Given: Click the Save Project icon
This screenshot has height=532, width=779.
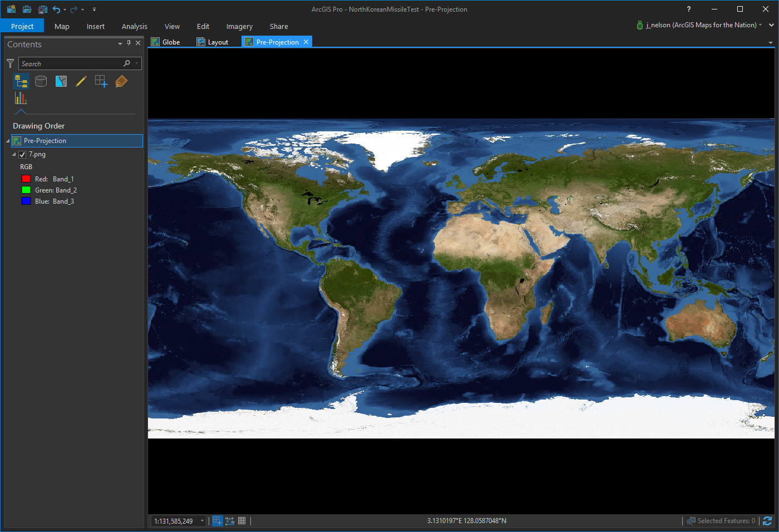Looking at the screenshot, I should [x=43, y=9].
